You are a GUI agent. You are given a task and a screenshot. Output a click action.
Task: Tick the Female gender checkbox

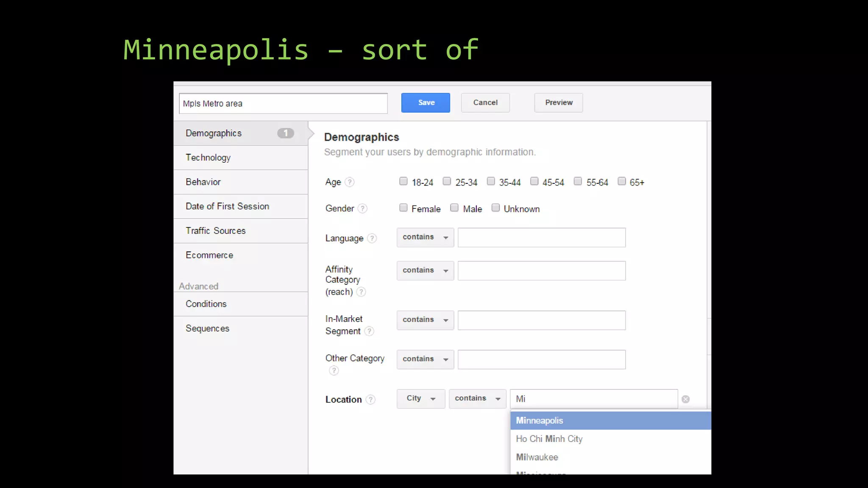coord(403,208)
